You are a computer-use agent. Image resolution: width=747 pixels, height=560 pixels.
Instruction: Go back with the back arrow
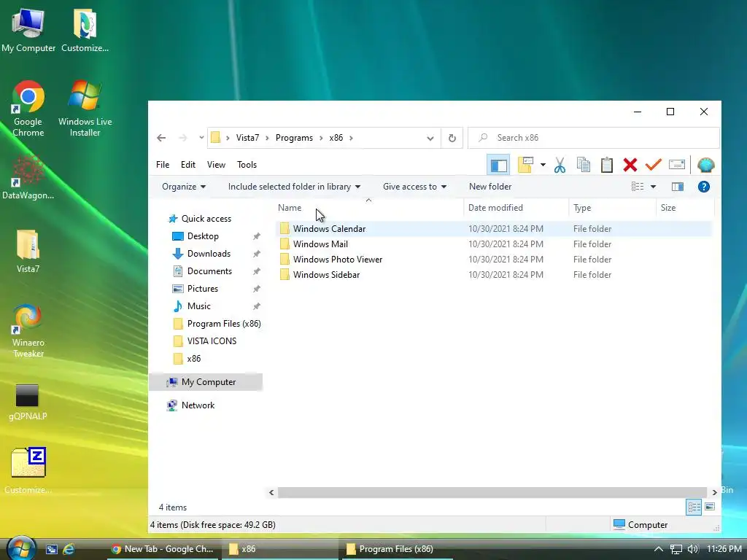161,138
